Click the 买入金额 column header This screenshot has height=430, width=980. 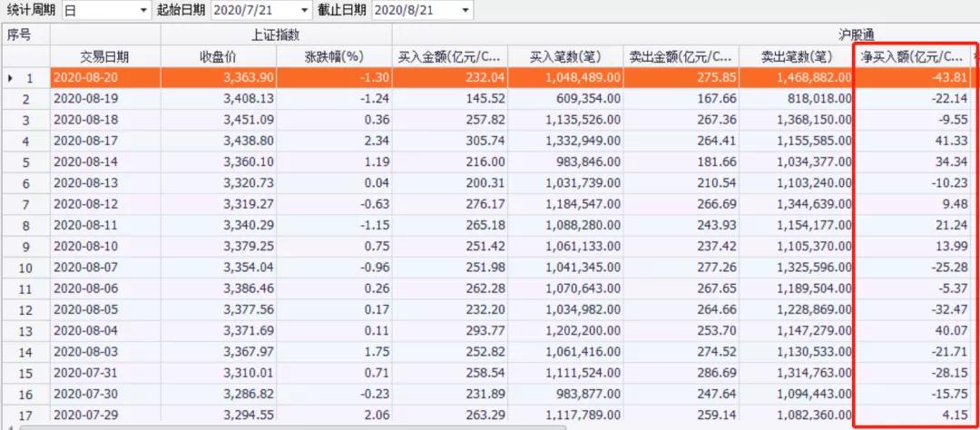(x=449, y=57)
